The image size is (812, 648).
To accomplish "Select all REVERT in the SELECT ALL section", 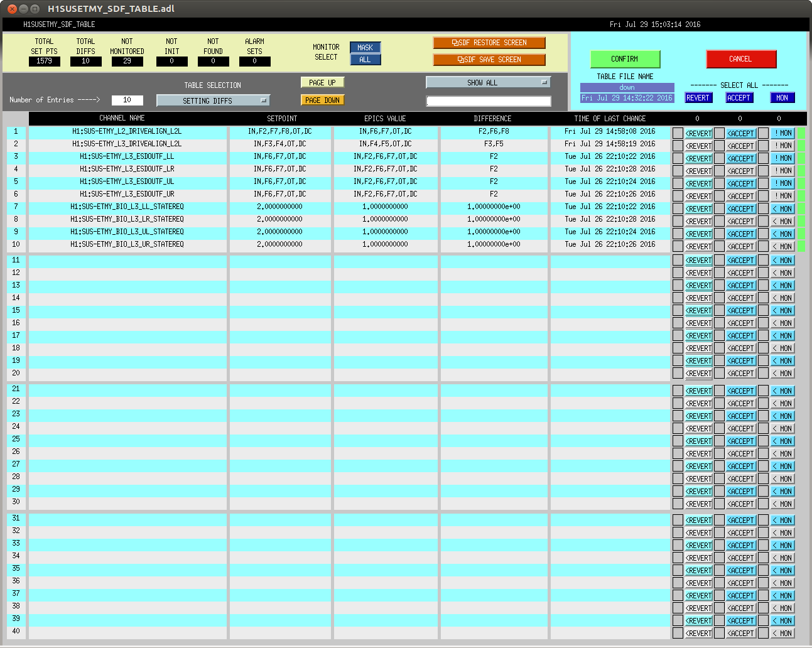I will pos(698,98).
